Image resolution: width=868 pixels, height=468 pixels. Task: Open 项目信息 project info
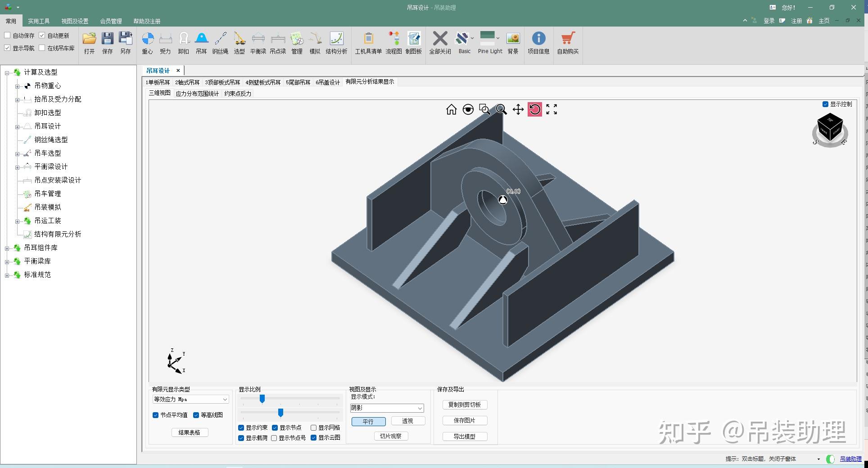(x=538, y=43)
